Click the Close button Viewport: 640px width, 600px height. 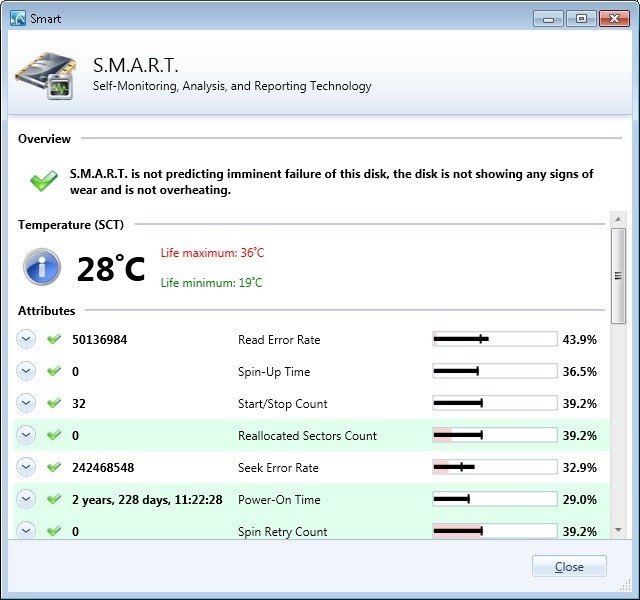coord(569,567)
